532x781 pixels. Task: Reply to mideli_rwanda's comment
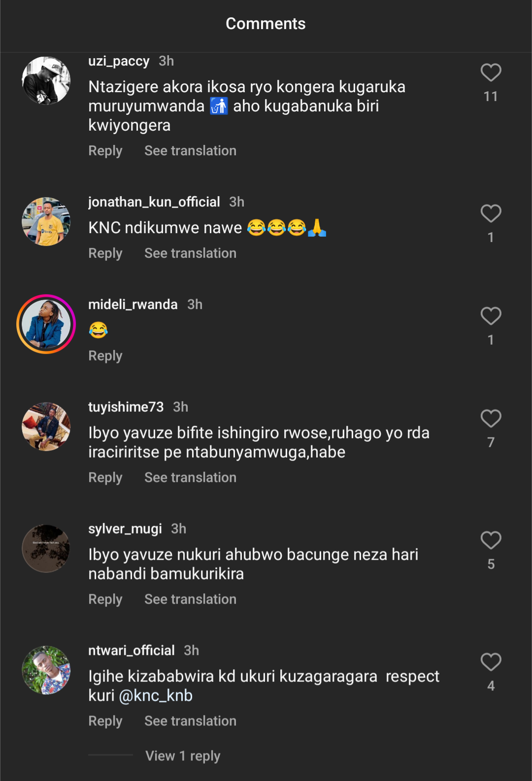pyautogui.click(x=105, y=356)
